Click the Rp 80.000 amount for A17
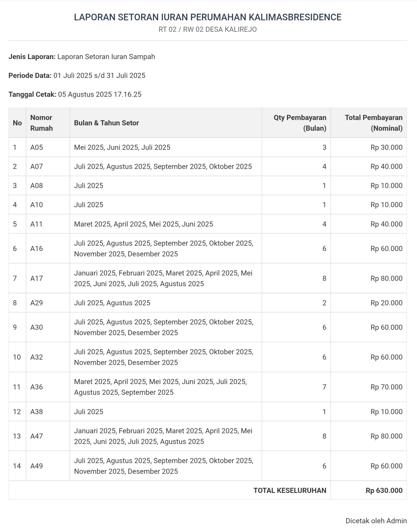Image resolution: width=417 pixels, height=532 pixels. pos(386,278)
